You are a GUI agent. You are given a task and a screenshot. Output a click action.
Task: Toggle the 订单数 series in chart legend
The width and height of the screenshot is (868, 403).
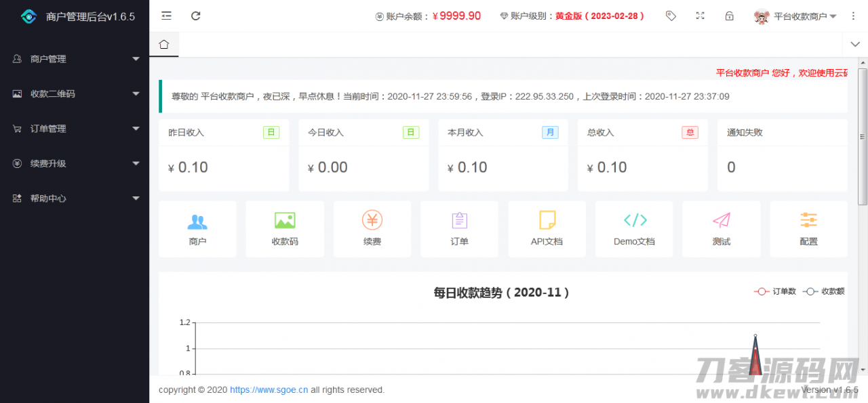[x=776, y=291]
